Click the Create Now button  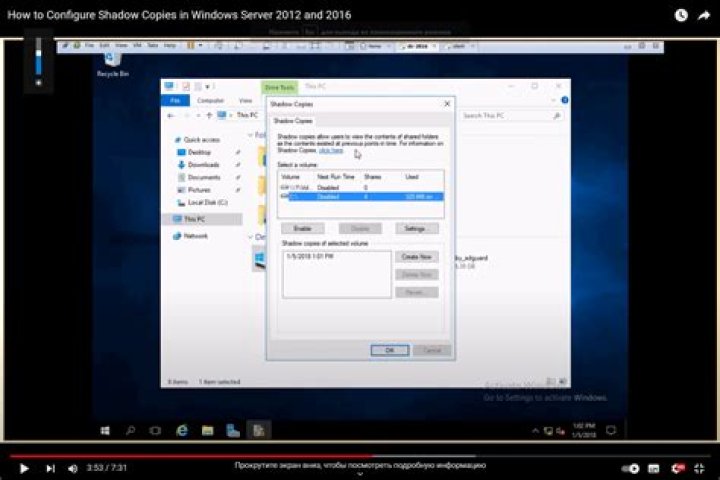pyautogui.click(x=416, y=257)
